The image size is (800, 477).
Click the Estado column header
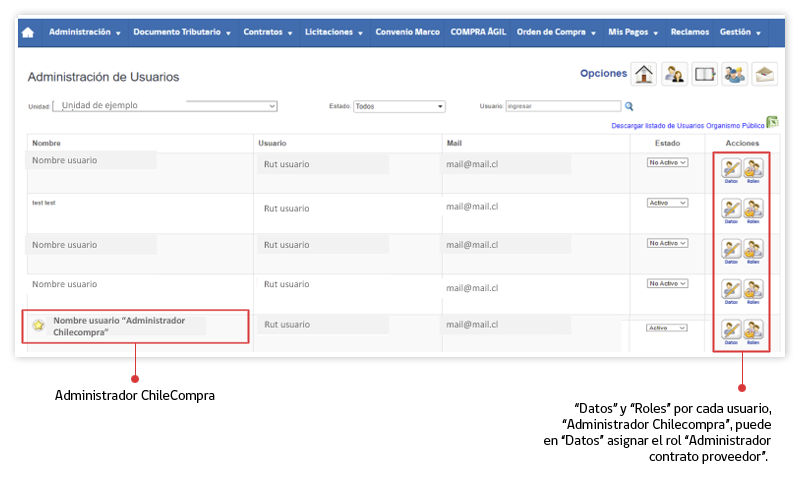667,143
